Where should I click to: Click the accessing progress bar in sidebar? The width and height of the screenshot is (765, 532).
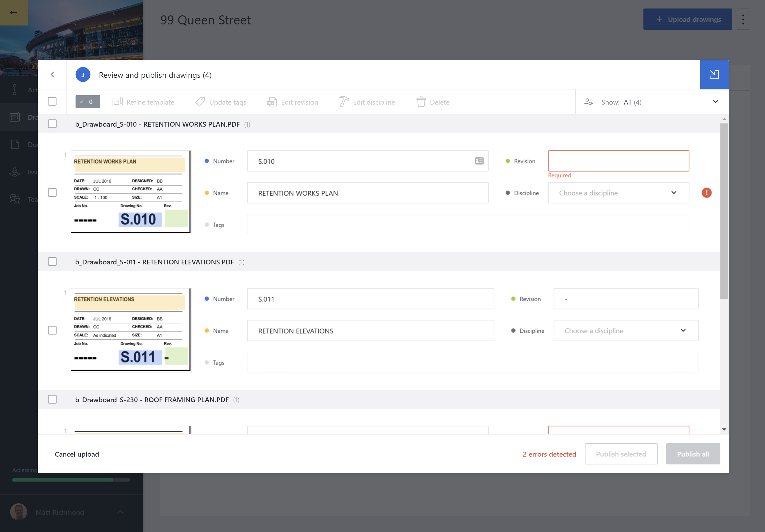point(71,480)
